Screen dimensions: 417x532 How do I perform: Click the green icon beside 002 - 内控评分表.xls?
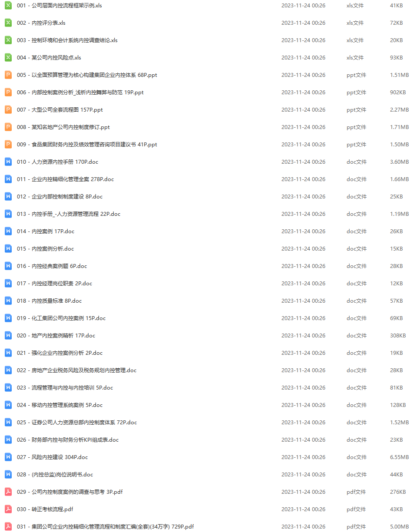[x=8, y=23]
